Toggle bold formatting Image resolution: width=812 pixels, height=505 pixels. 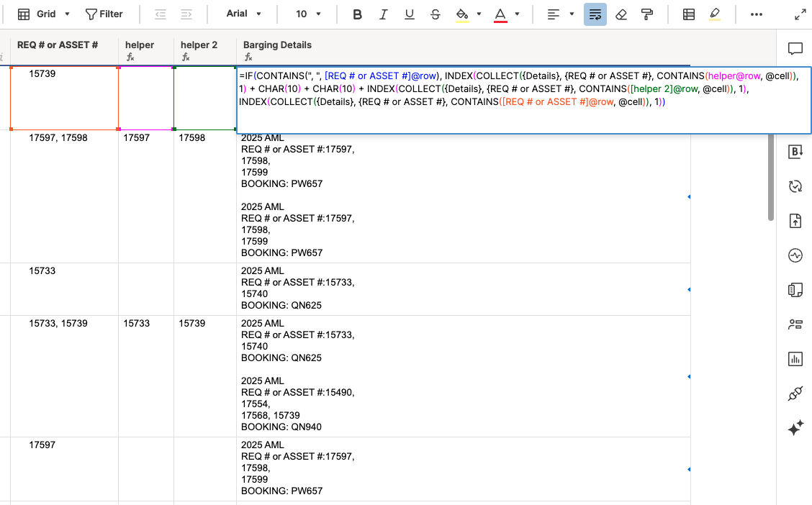pos(357,14)
